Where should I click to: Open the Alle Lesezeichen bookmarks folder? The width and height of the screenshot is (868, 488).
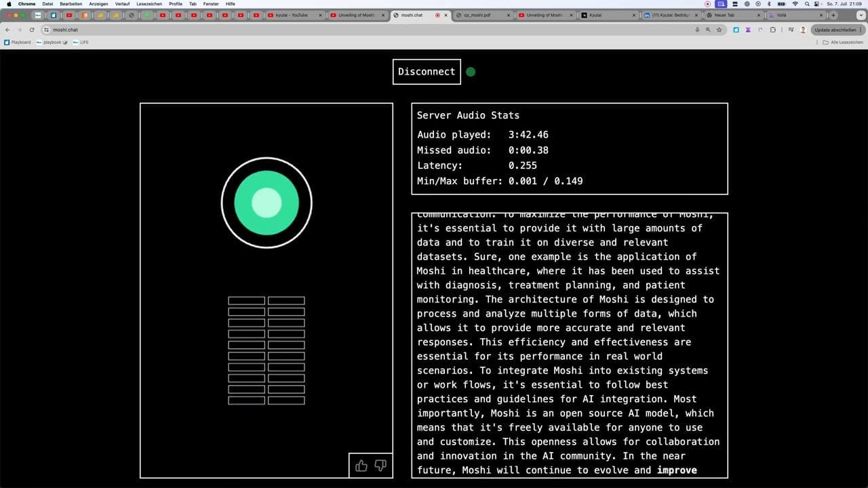click(842, 42)
